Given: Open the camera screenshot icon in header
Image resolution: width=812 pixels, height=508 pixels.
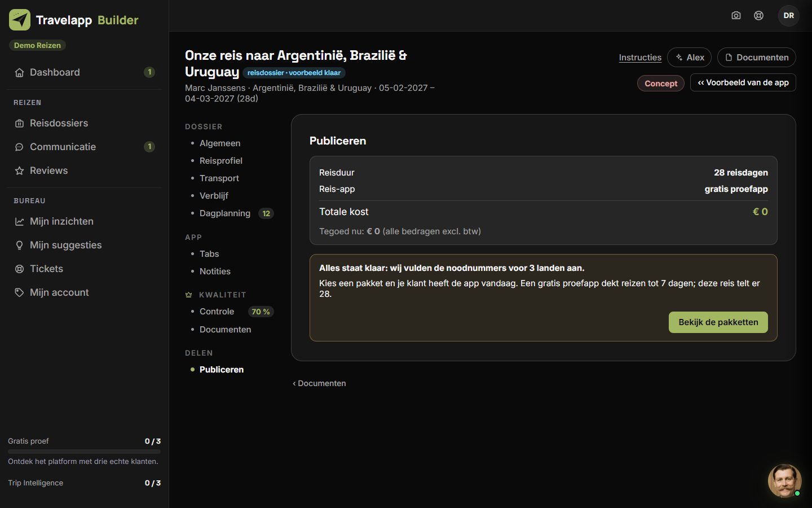Looking at the screenshot, I should coord(736,15).
